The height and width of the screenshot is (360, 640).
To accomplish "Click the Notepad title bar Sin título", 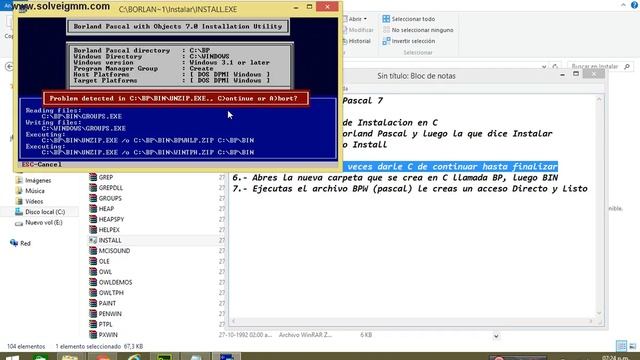I will tap(416, 76).
